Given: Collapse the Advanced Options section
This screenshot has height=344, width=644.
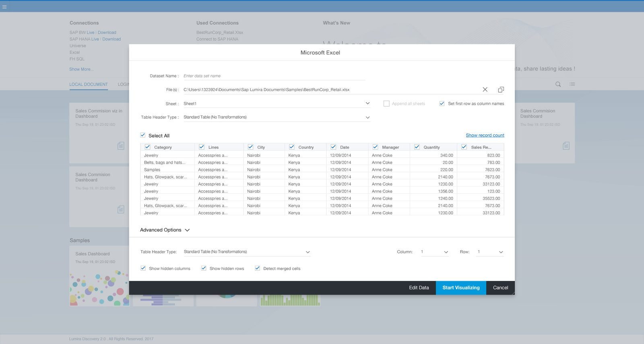Looking at the screenshot, I should (187, 230).
